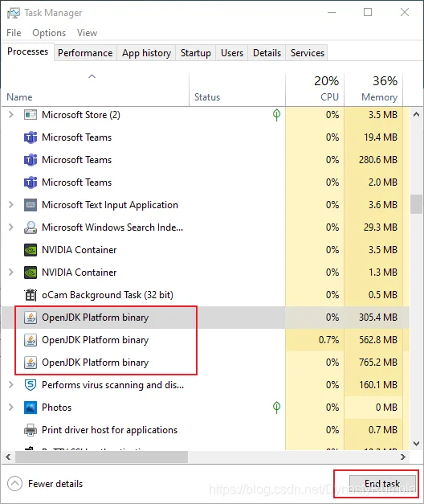Click the Microsoft Windows Search Indexer icon
Viewport: 424px width, 504px height.
coord(31,227)
